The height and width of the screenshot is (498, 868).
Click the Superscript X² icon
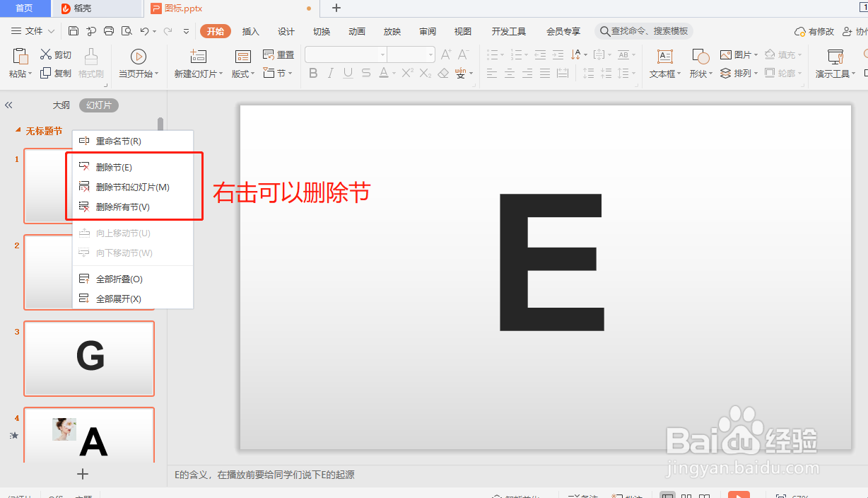(407, 73)
